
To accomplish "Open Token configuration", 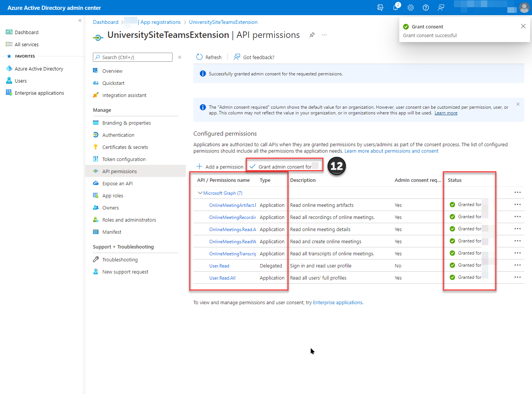I will coord(124,159).
